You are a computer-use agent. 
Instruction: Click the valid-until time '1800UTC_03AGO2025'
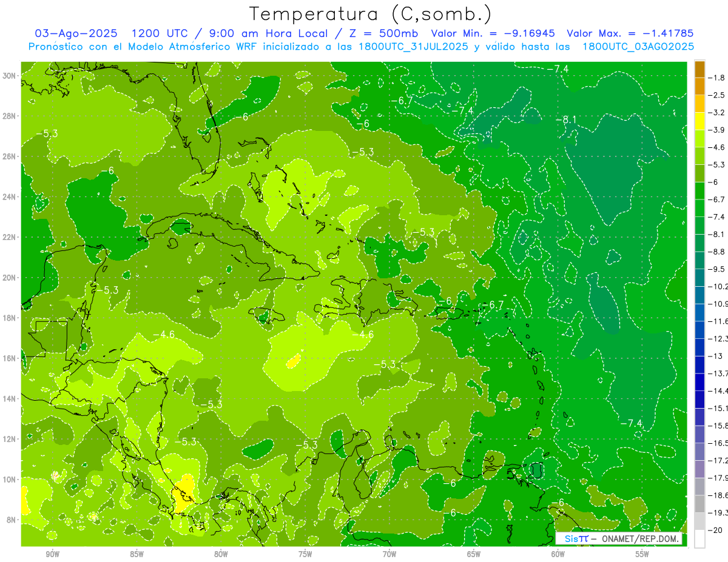click(x=638, y=46)
